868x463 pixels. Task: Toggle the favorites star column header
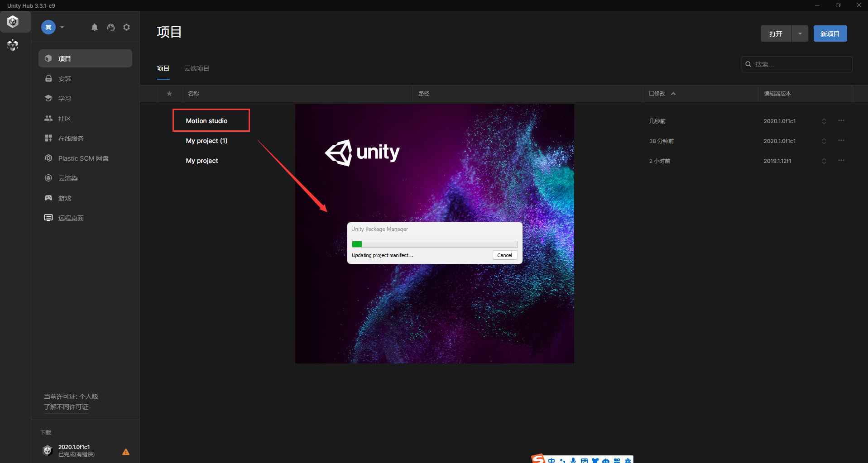(x=169, y=94)
